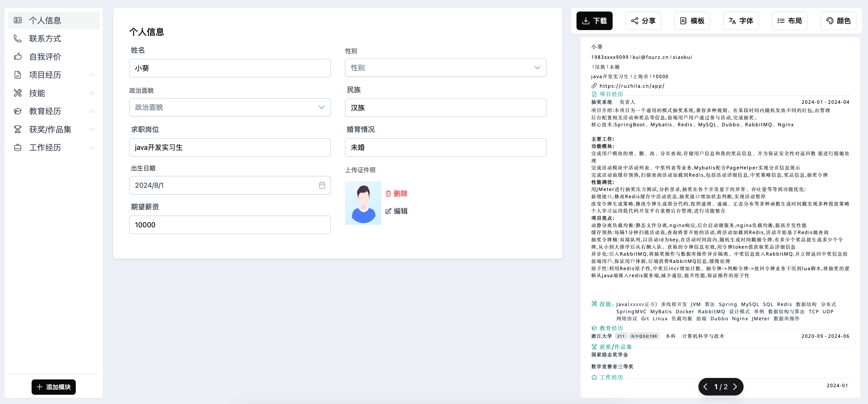The height and width of the screenshot is (404, 868).
Task: Delete the ID photo via 删除 link
Action: (397, 193)
